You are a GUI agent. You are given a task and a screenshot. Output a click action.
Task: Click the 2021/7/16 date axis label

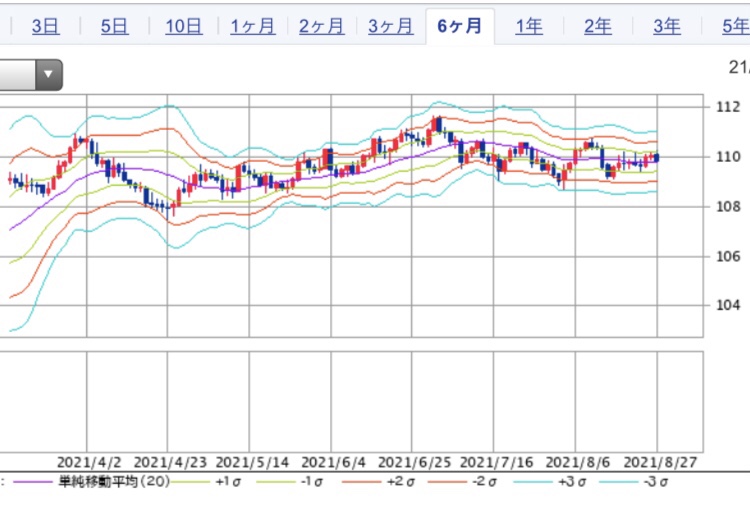coord(496,462)
